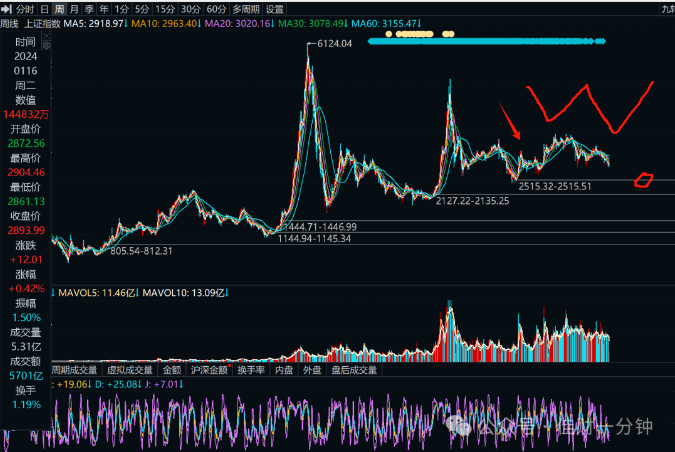Switch to 换手率 turnover indicator
675x452 pixels.
(251, 370)
